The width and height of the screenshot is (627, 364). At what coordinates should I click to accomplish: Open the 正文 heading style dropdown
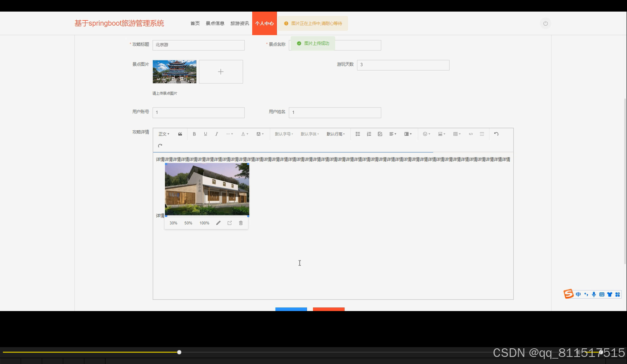pyautogui.click(x=164, y=134)
